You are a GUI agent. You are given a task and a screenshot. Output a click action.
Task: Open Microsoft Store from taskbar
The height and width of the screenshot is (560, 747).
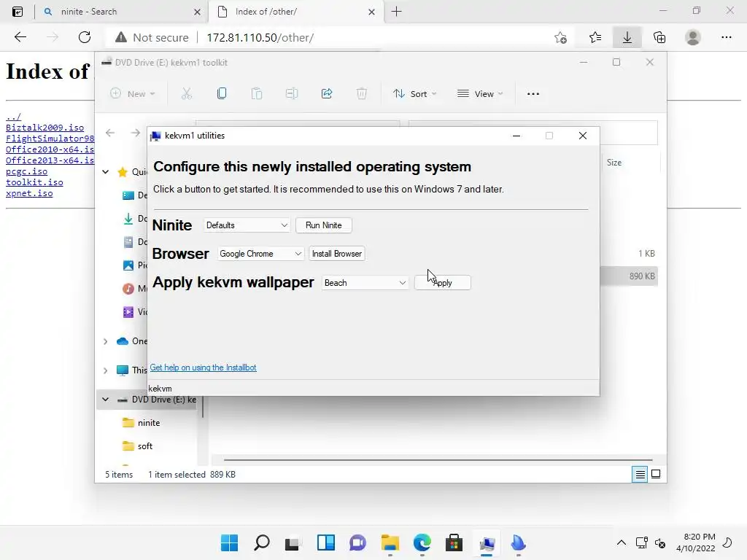pos(454,542)
